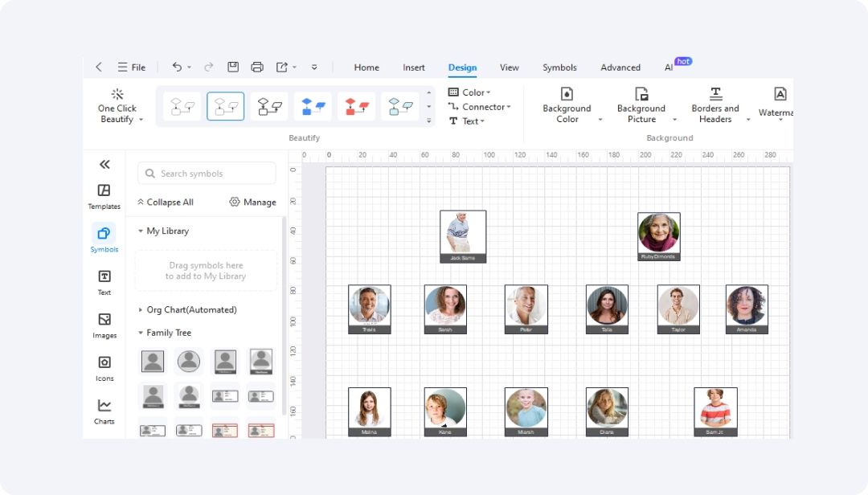Click the Search symbols field

[207, 174]
